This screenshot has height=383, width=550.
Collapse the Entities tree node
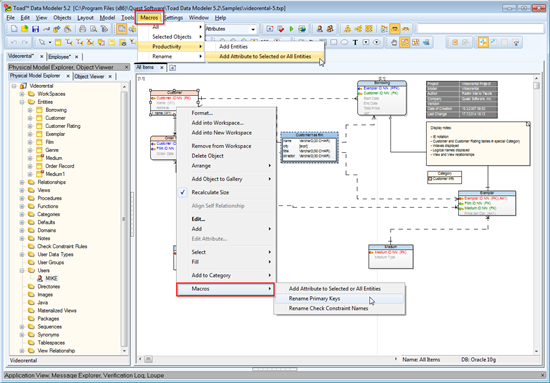[x=22, y=102]
